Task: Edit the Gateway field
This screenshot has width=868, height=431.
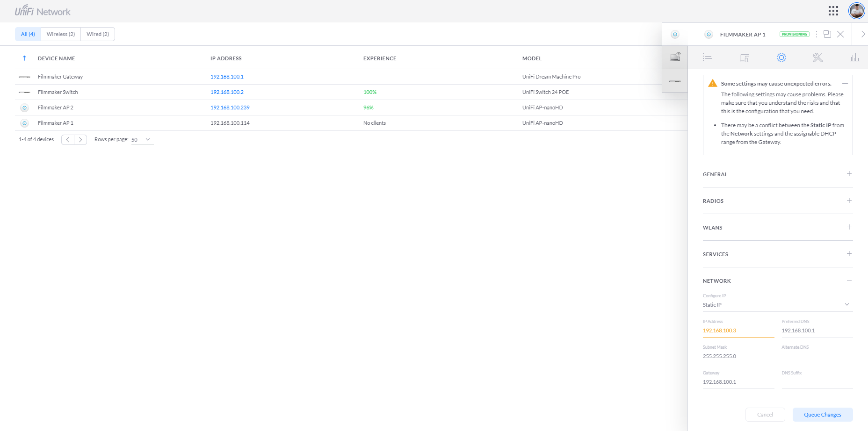Action: click(738, 382)
